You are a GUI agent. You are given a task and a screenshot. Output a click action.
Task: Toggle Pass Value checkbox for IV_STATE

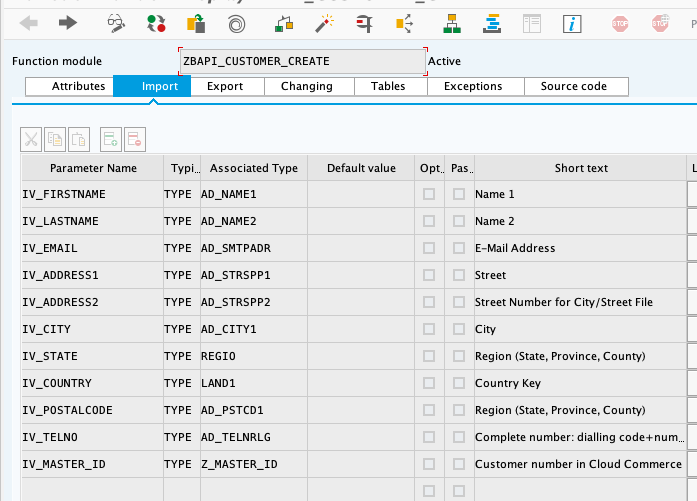tap(459, 356)
